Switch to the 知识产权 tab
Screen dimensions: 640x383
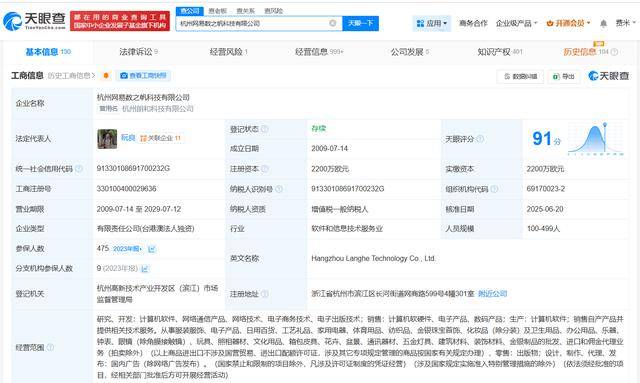coord(500,52)
